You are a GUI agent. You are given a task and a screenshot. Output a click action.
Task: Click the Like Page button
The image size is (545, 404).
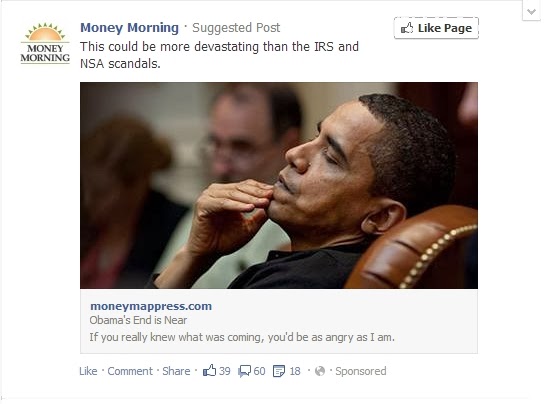pyautogui.click(x=436, y=28)
